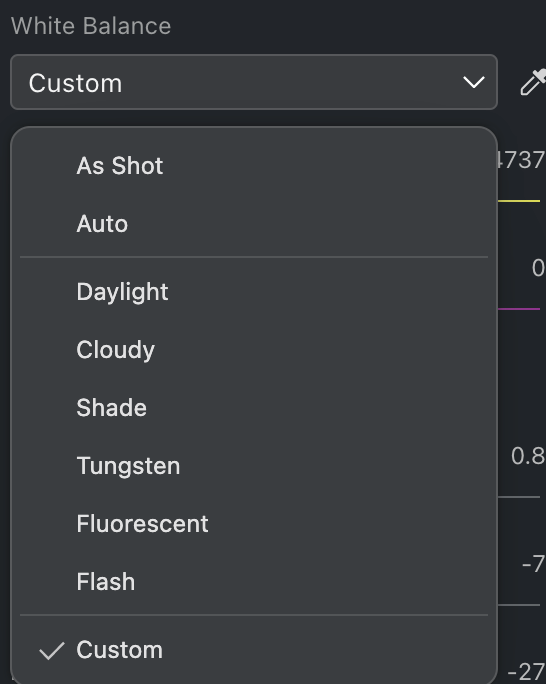Select the Fluorescent option

point(254,523)
